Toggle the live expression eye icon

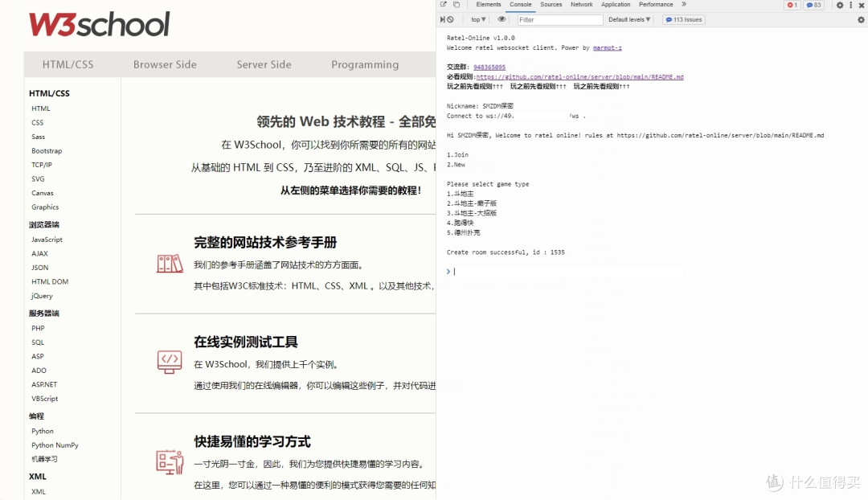tap(502, 19)
